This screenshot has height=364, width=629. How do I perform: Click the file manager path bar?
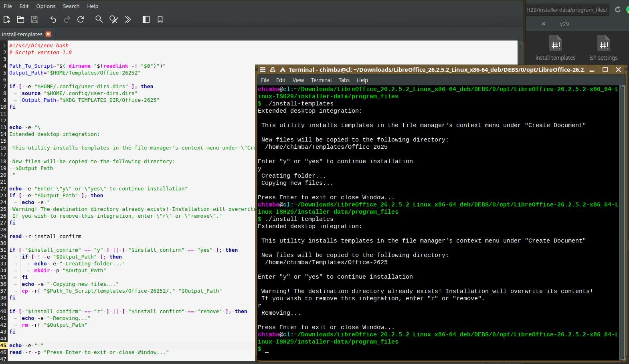click(x=567, y=10)
